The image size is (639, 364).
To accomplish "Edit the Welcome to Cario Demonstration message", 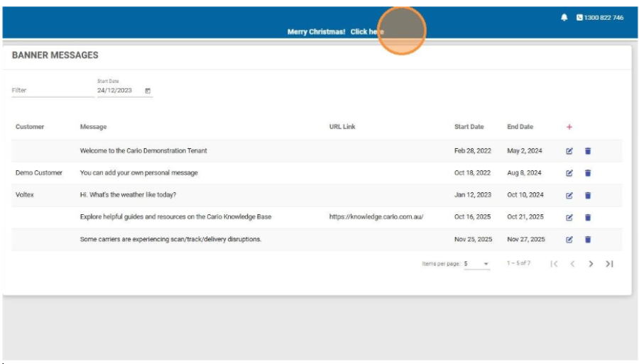I will tap(569, 151).
